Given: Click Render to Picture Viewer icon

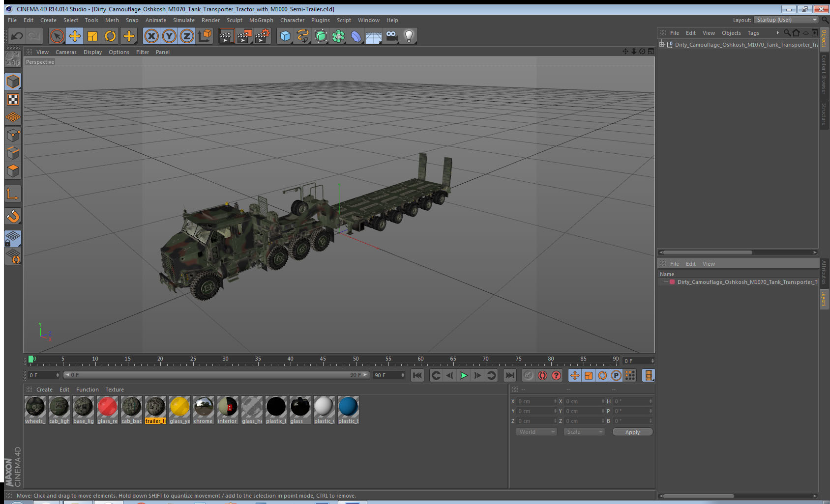Looking at the screenshot, I should [244, 36].
